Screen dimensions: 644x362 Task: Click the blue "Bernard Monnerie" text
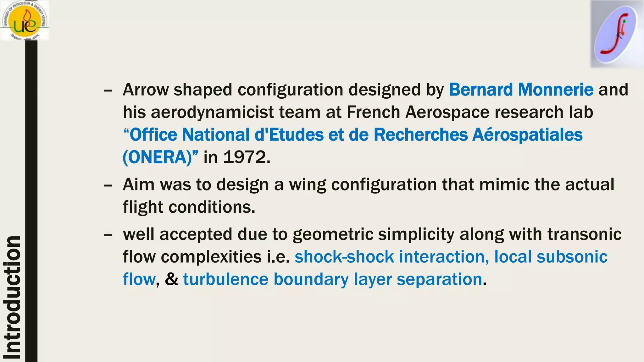(521, 90)
